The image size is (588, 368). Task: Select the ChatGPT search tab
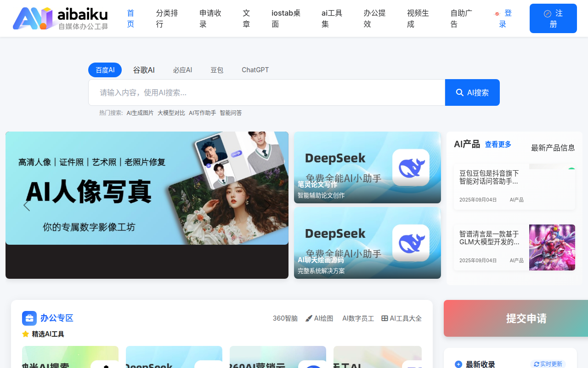[x=255, y=70]
